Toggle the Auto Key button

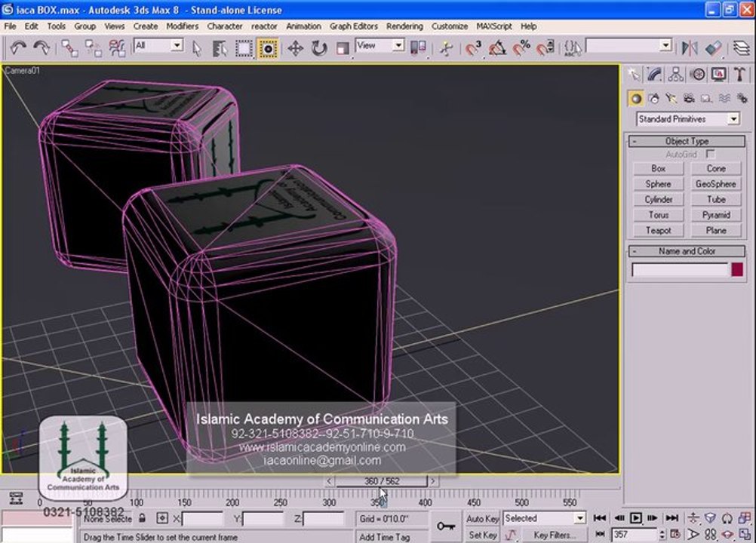(482, 518)
